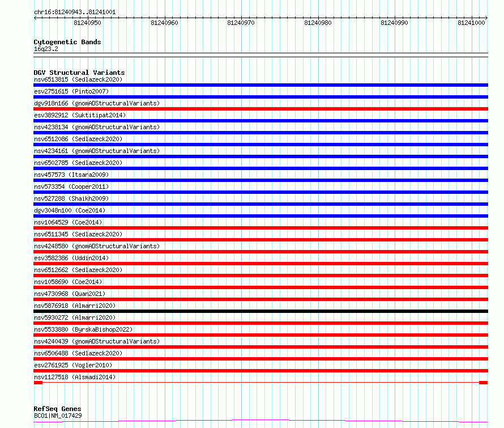Open dgv3048n100 (Coe2014) variant
Viewport: 504px width, 428px height.
[x=70, y=210]
